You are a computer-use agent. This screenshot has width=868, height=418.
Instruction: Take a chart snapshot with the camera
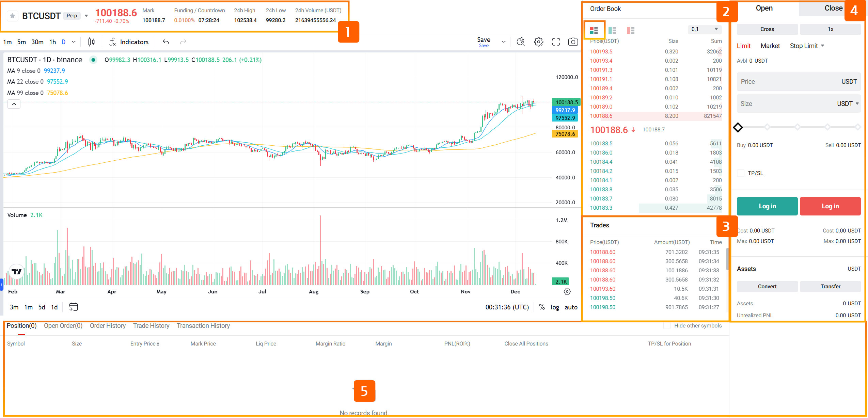point(573,42)
